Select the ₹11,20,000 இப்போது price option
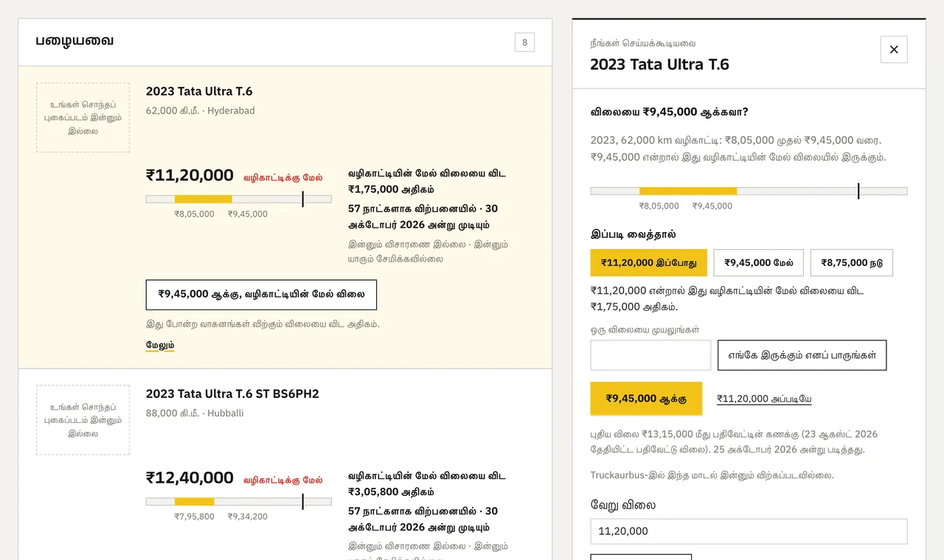 coord(649,263)
